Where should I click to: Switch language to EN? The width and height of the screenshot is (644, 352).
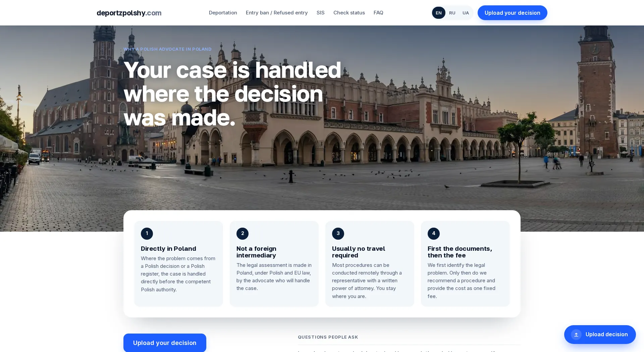point(438,13)
